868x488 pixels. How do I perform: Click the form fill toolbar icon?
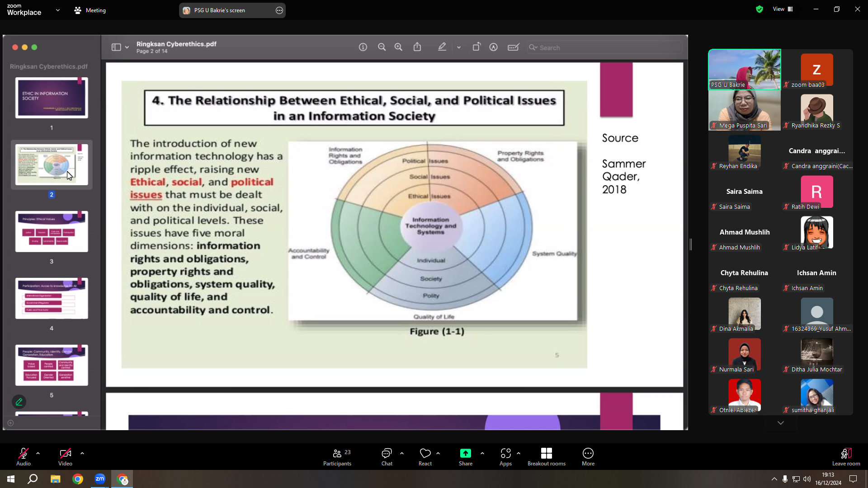(514, 47)
